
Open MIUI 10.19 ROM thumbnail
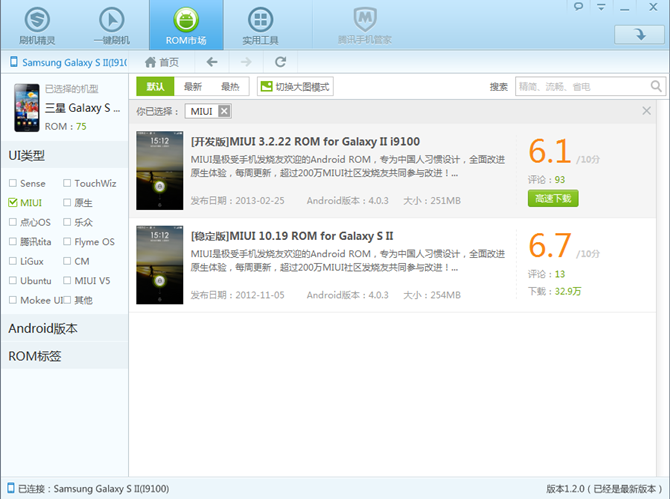click(x=160, y=265)
